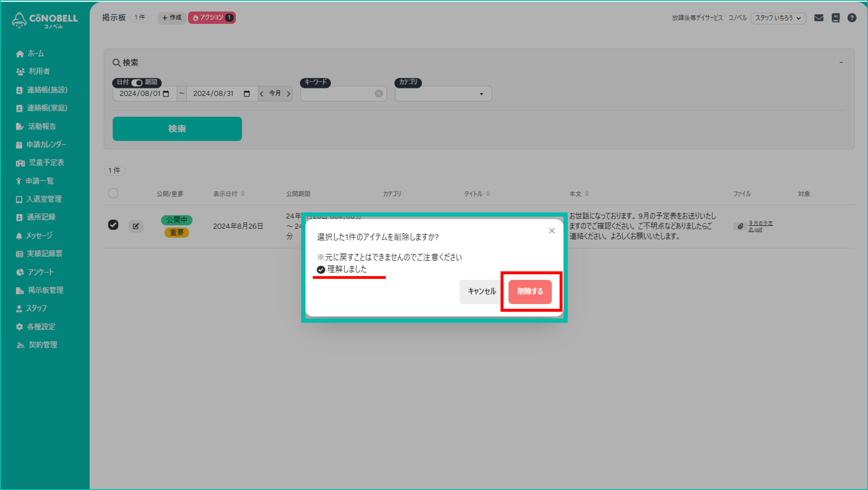The image size is (868, 490).
Task: Click the magnifying glass 検索 icon
Action: click(116, 63)
